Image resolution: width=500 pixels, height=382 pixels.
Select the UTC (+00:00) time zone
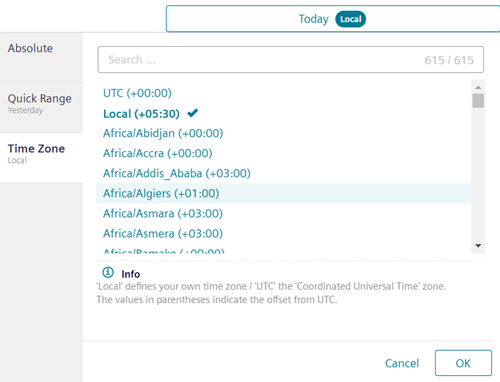click(x=284, y=93)
